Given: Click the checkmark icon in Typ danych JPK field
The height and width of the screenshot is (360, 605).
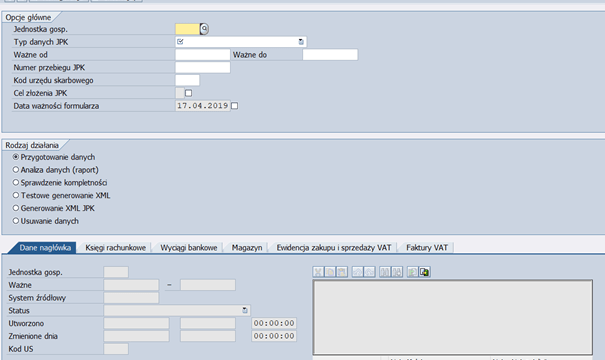Looking at the screenshot, I should [180, 42].
